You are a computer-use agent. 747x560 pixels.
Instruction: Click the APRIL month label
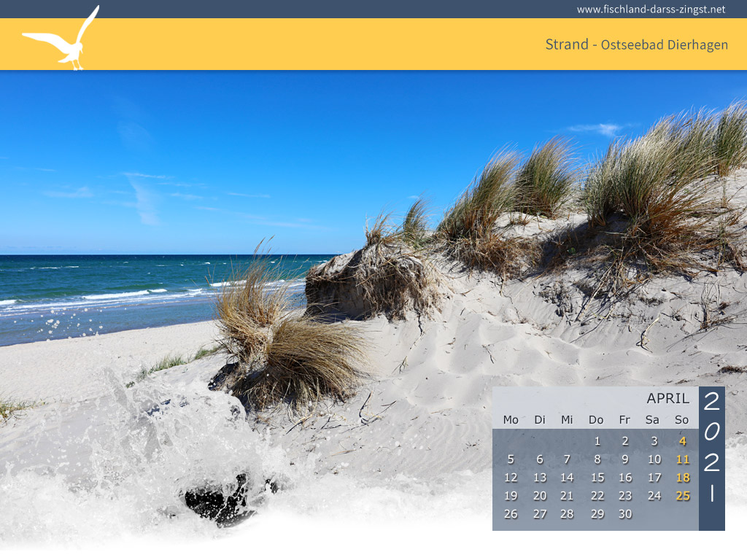pyautogui.click(x=668, y=398)
